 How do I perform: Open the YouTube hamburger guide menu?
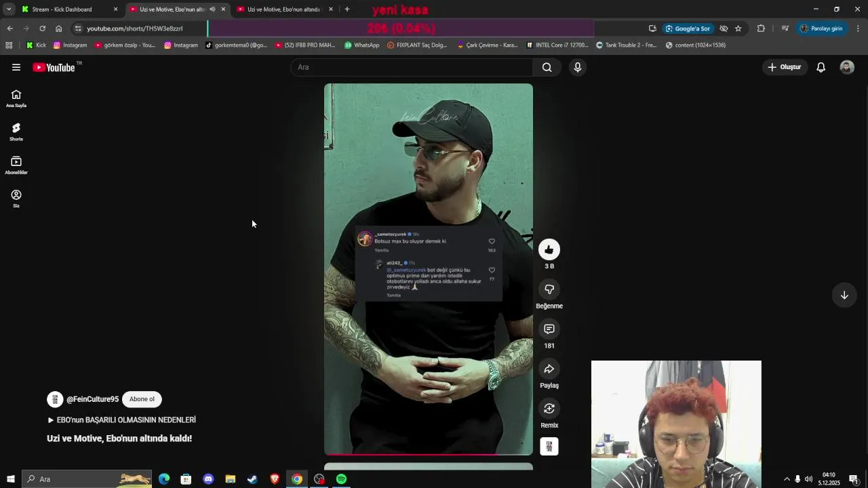[16, 67]
